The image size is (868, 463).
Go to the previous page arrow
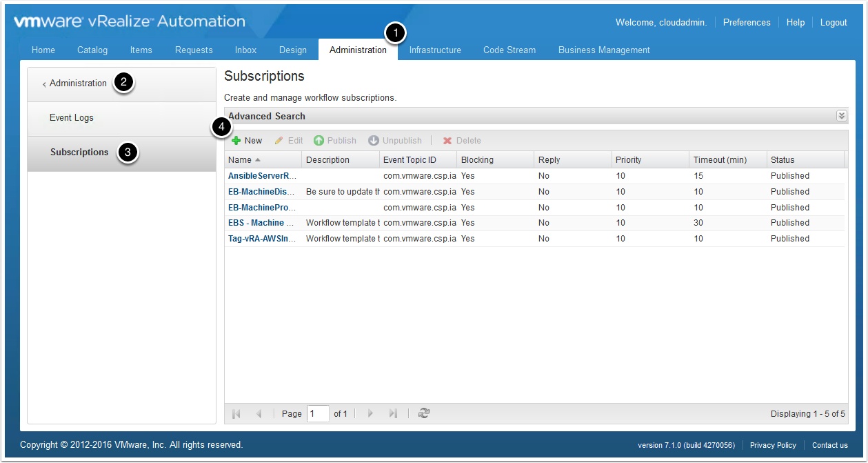click(259, 413)
